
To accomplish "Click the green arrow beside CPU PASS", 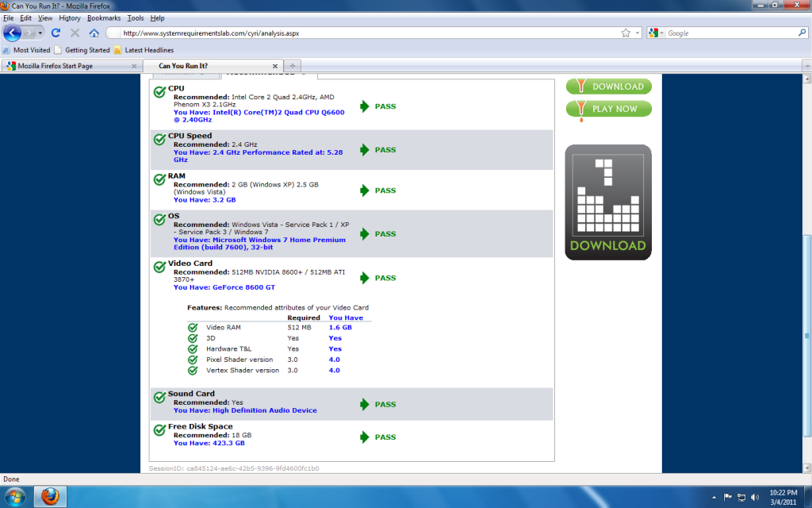I will pos(365,106).
